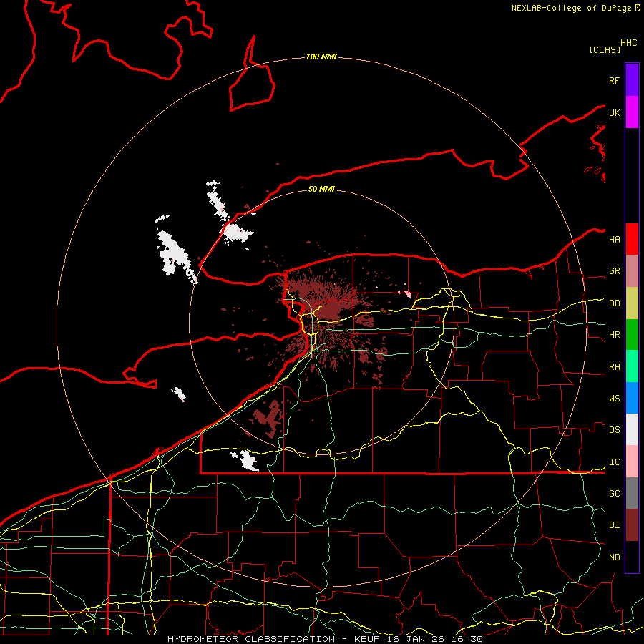The image size is (644, 644).
Task: Select the yellow BD legend swatch
Action: (632, 303)
